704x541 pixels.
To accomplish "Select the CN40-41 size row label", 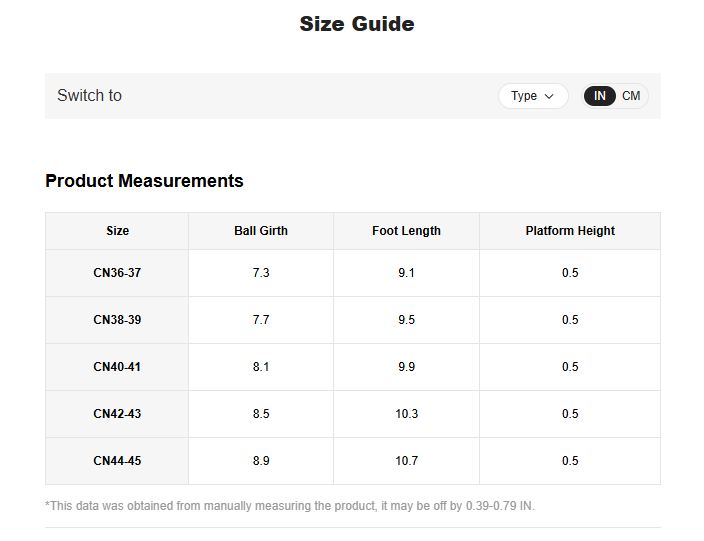I will 117,367.
